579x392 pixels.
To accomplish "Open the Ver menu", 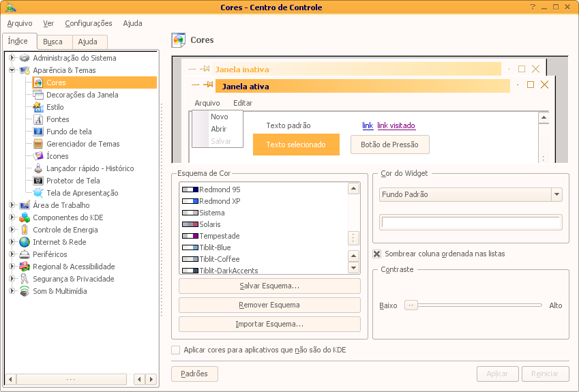I will (48, 23).
